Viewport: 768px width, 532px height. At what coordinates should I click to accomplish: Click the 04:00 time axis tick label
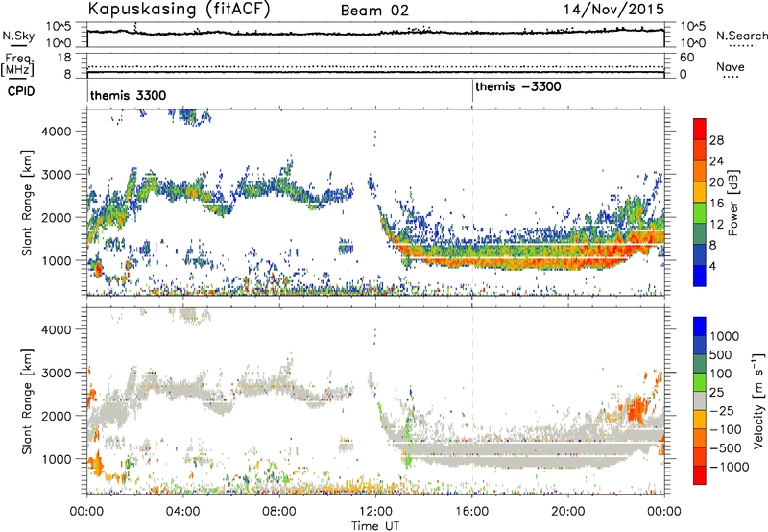182,512
